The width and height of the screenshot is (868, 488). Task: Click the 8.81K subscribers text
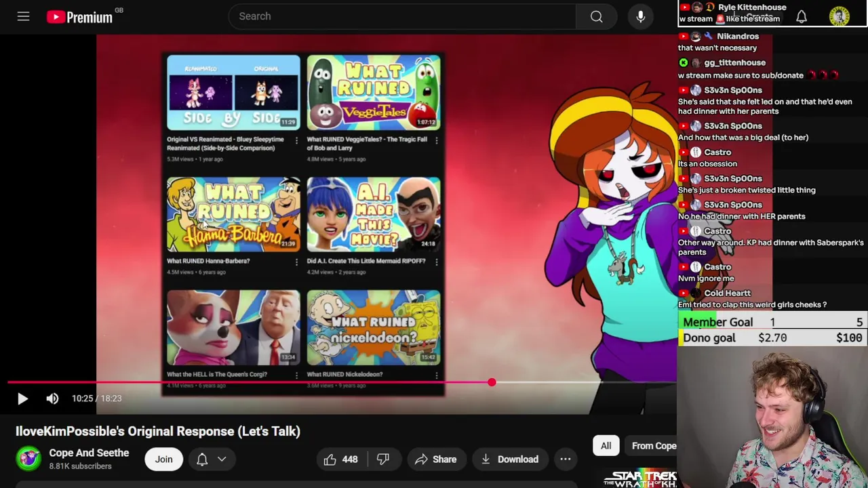[80, 466]
